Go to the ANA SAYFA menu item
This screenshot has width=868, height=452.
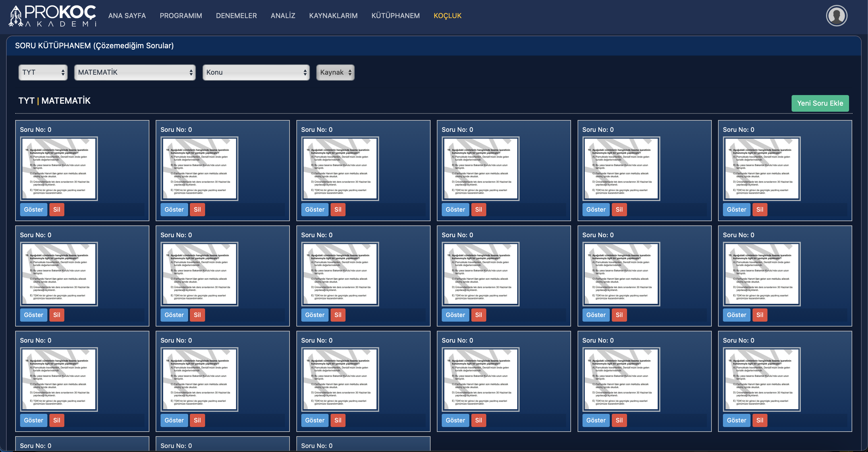coord(127,16)
